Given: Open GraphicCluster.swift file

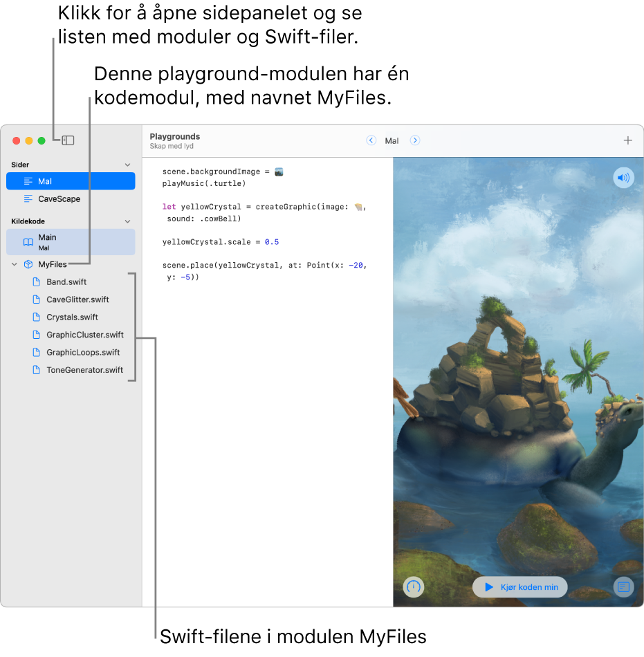Looking at the screenshot, I should (x=84, y=335).
